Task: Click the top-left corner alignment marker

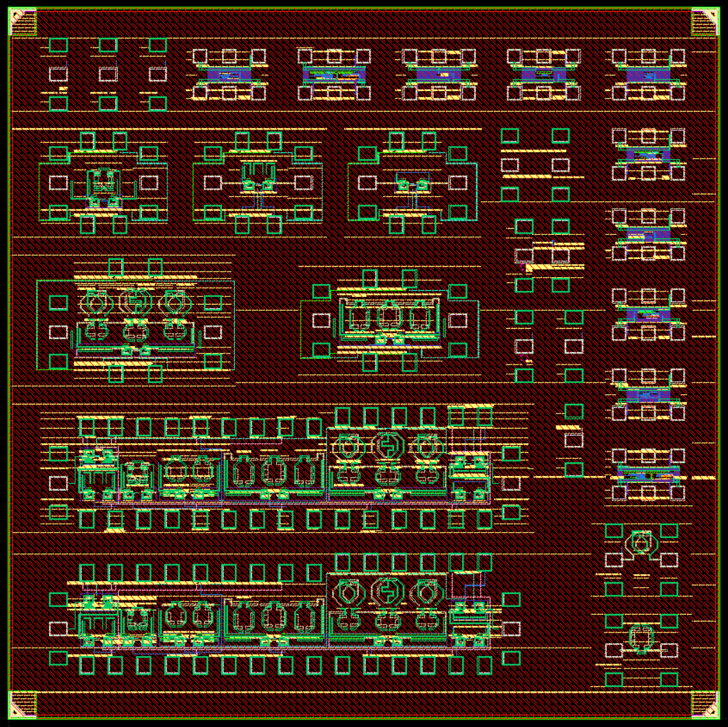Action: pyautogui.click(x=22, y=22)
